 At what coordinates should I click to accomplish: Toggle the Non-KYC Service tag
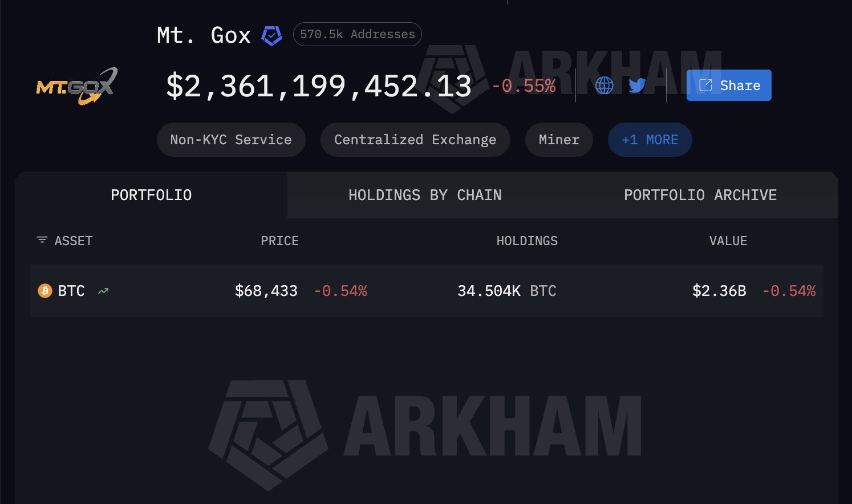pos(230,139)
